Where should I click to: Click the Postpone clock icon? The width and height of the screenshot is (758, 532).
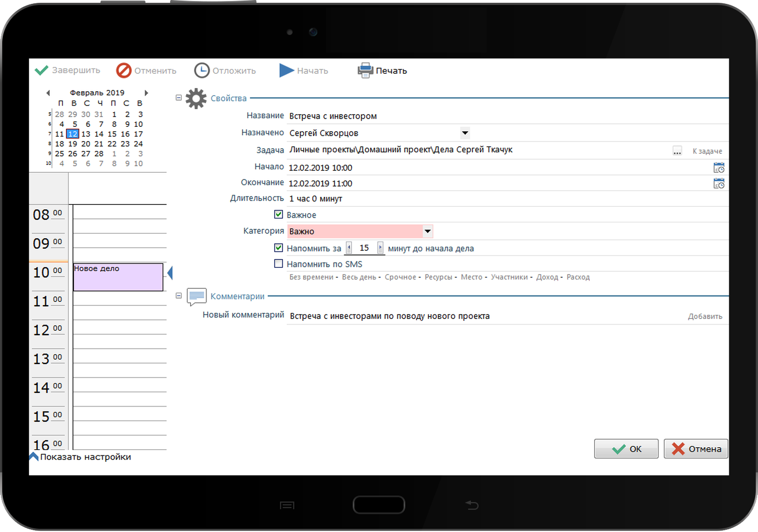click(x=202, y=71)
